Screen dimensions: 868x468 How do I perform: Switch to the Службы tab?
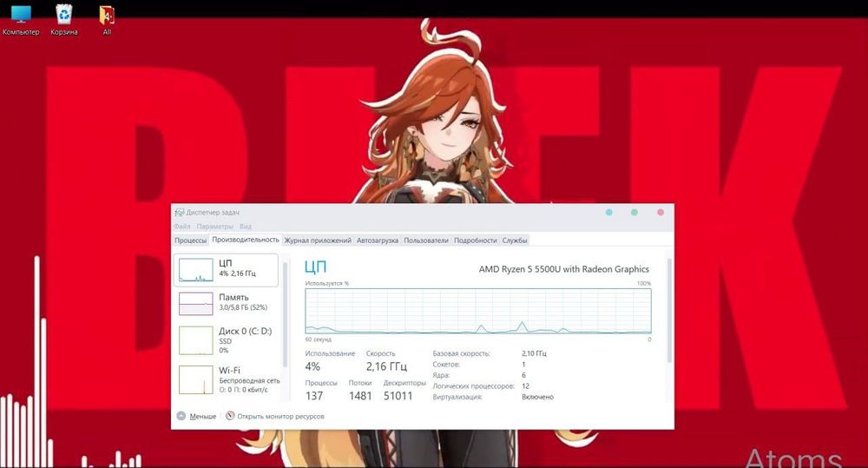pyautogui.click(x=515, y=241)
